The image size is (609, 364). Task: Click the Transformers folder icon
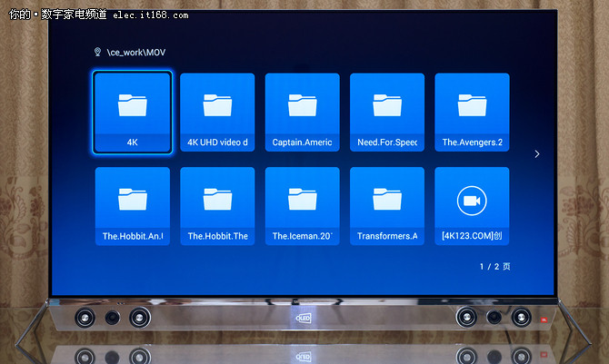coord(387,199)
